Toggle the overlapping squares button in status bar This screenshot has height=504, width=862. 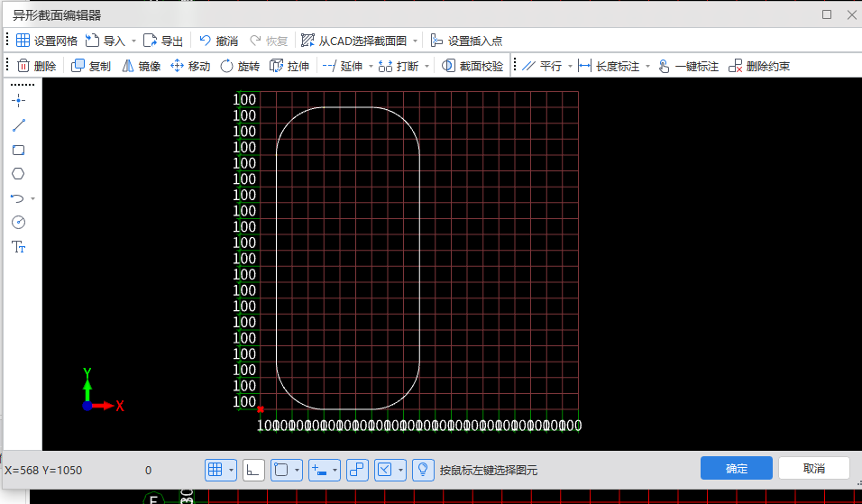[357, 470]
